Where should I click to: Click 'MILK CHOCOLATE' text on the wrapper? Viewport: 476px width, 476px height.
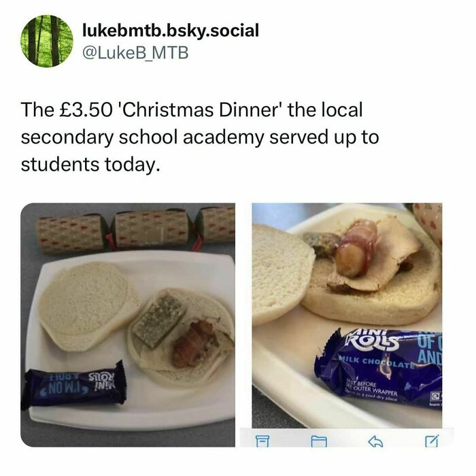tap(377, 362)
